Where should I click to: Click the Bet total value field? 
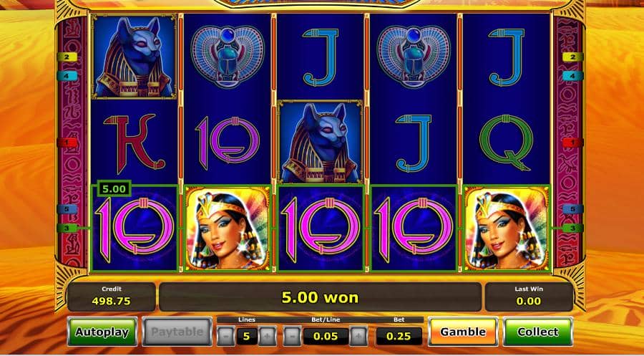click(399, 336)
